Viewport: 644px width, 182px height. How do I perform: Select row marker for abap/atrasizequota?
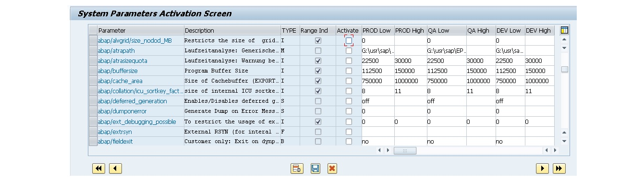[93, 61]
